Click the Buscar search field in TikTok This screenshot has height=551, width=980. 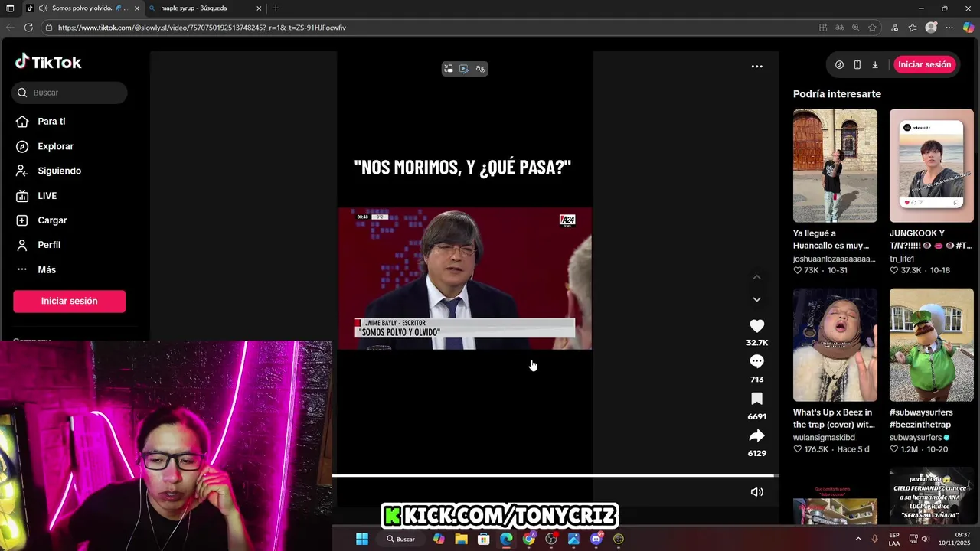(70, 93)
